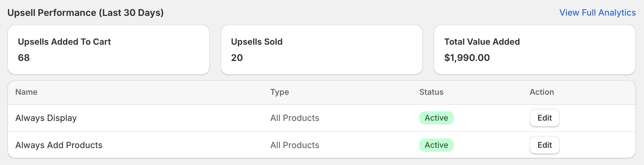Viewport: 644px width, 165px height.
Task: Click the Status column header
Action: point(431,92)
